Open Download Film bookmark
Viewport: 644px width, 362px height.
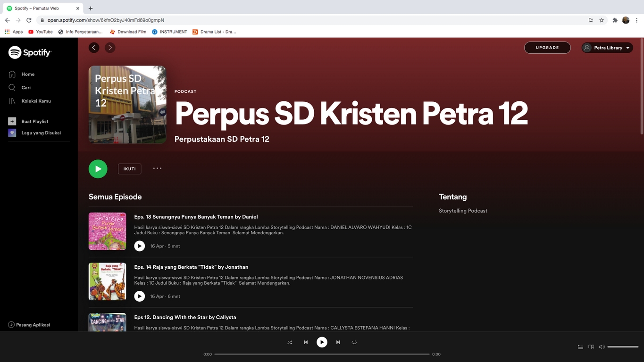tap(128, 32)
